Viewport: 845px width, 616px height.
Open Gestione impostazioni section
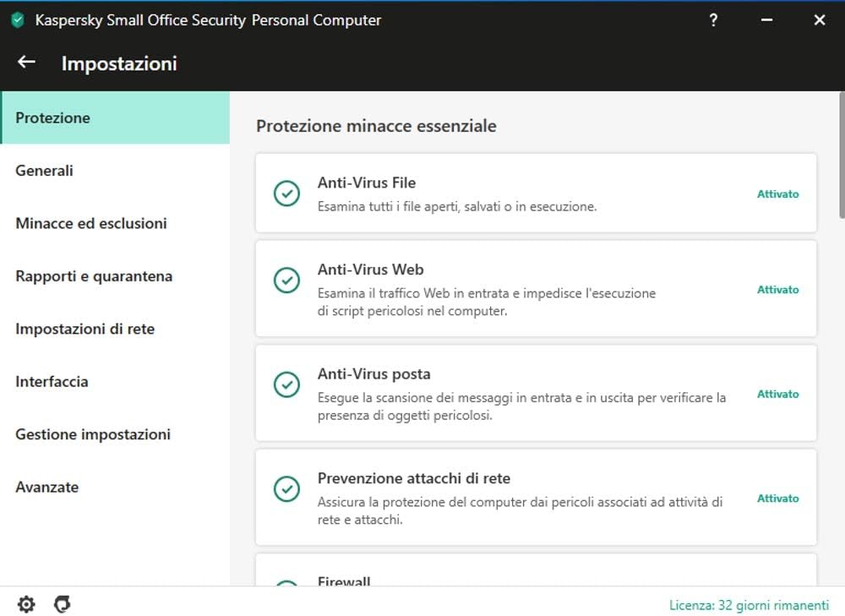[115, 434]
